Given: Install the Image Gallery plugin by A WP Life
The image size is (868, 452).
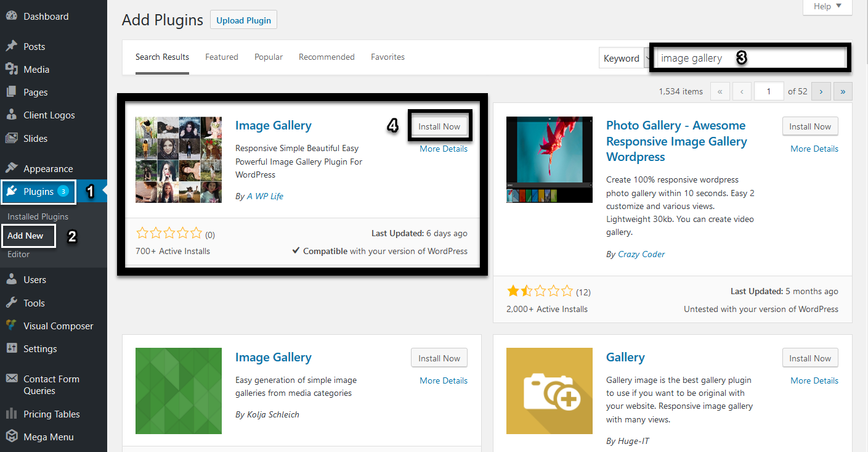Looking at the screenshot, I should coord(439,126).
